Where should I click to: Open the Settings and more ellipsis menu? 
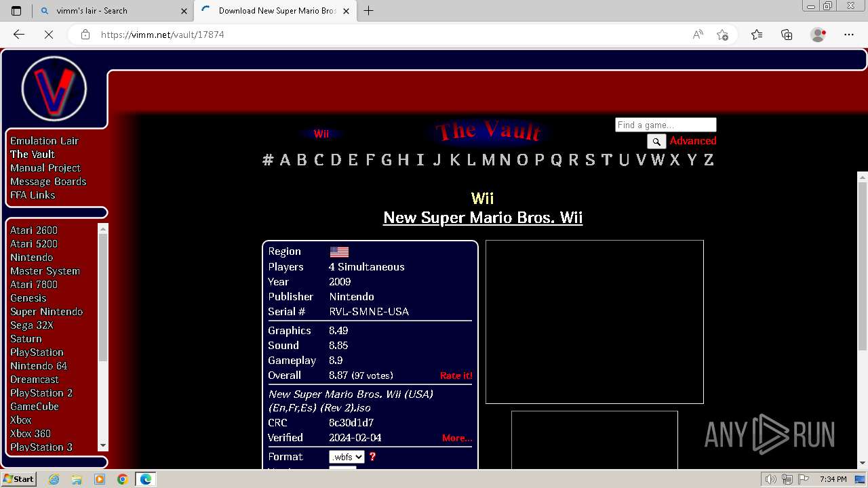point(849,35)
